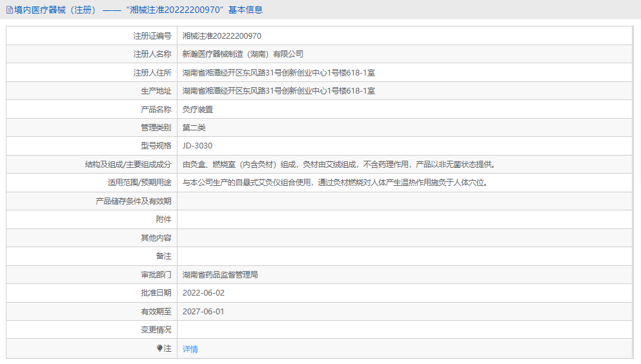Select approval date 2022-06-02
Image resolution: width=641 pixels, height=364 pixels.
click(203, 293)
